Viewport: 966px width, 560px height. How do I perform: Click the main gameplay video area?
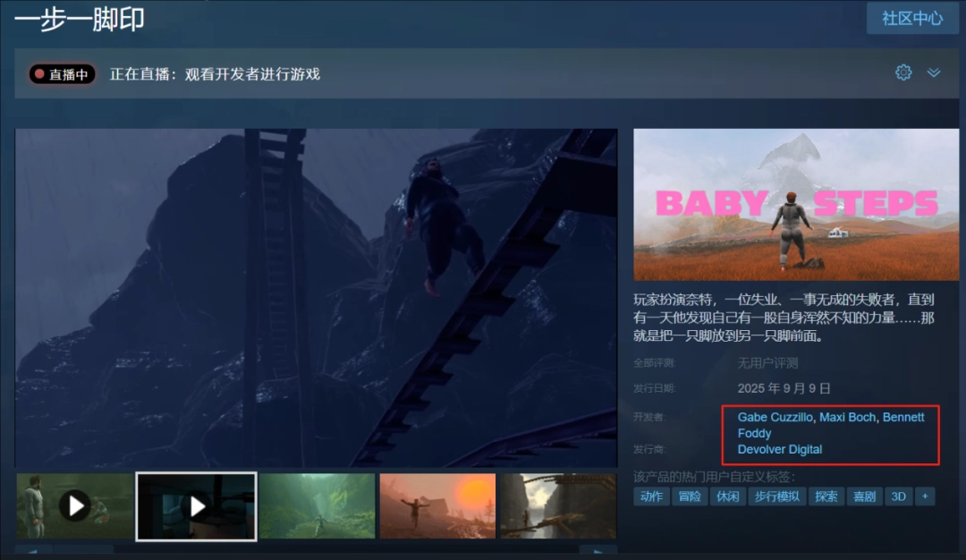click(316, 298)
